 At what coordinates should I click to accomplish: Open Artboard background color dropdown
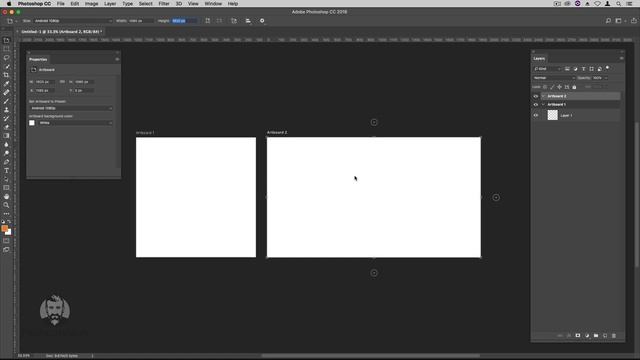coord(76,123)
